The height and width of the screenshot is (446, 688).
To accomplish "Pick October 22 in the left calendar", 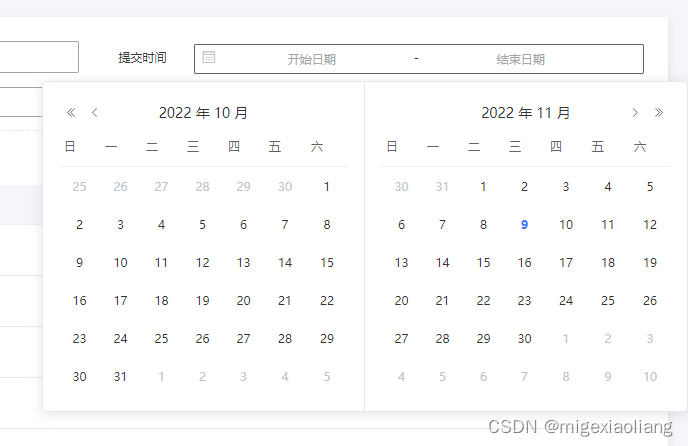I will tap(326, 301).
